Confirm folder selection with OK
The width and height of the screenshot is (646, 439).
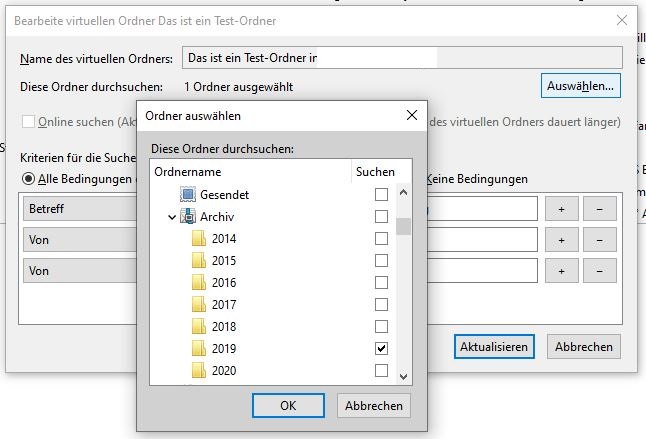click(x=288, y=405)
